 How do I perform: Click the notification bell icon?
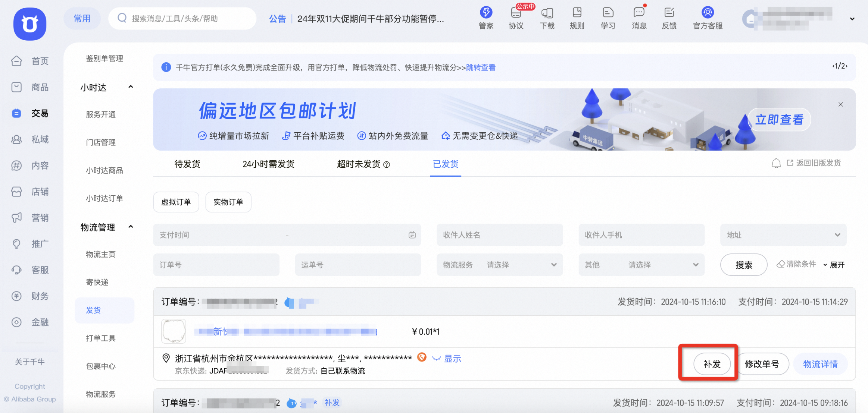tap(776, 163)
